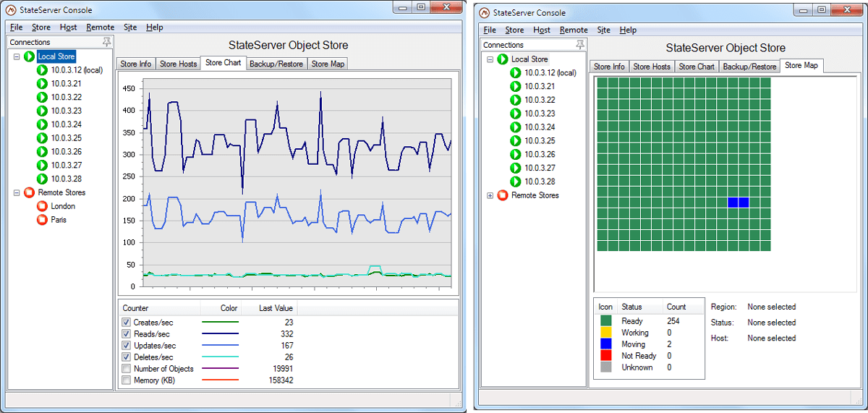The height and width of the screenshot is (413, 868).
Task: Click the Counter column header
Action: click(x=158, y=309)
